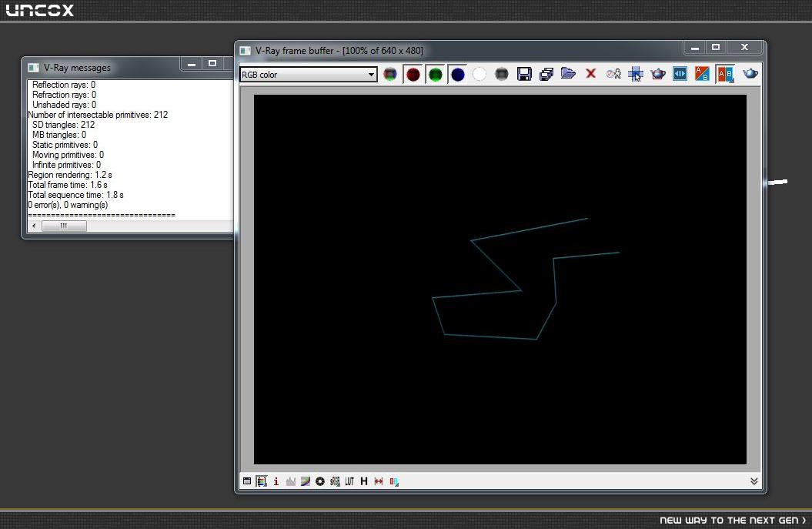The height and width of the screenshot is (529, 812).
Task: Click the red stereo arrows icon
Action: click(379, 481)
